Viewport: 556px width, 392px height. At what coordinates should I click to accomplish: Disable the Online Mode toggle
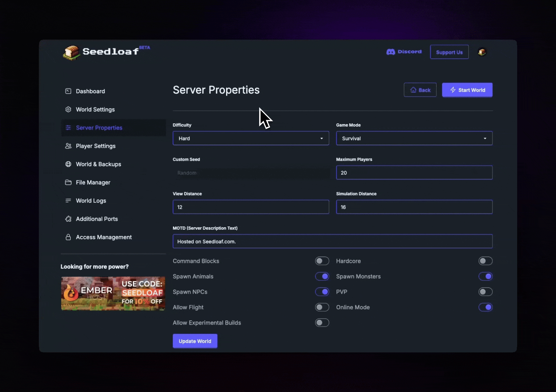(485, 307)
